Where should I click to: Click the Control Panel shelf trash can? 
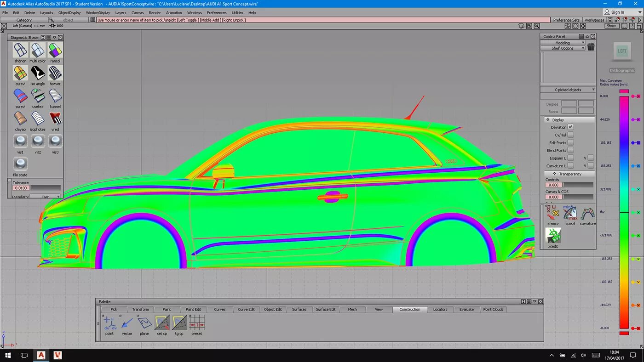pyautogui.click(x=591, y=47)
